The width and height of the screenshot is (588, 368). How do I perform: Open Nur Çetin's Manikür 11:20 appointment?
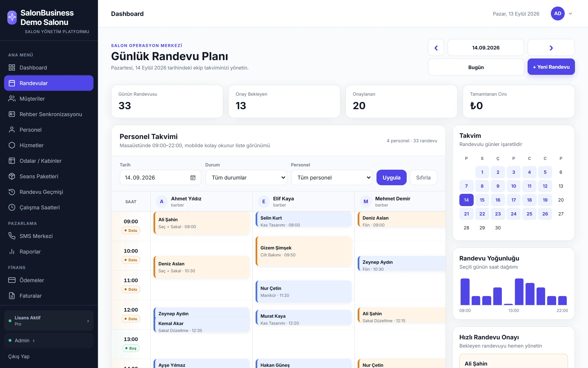pyautogui.click(x=303, y=292)
